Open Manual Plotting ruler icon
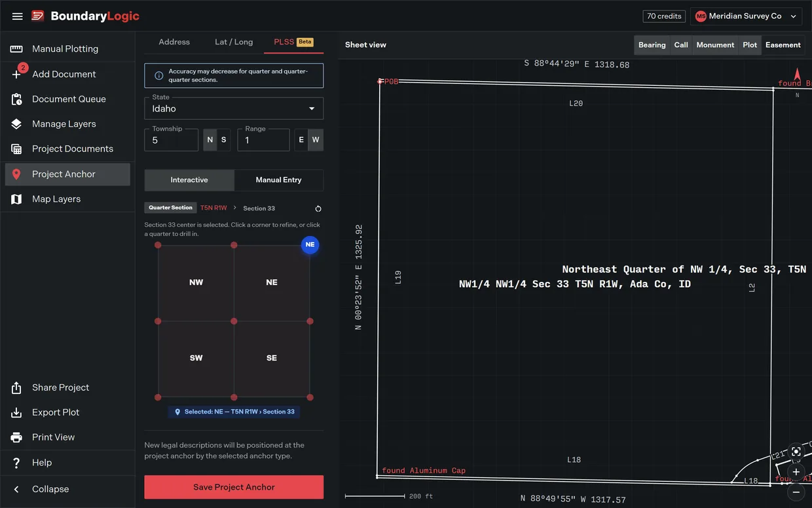Screen dimensions: 812x508 point(16,49)
